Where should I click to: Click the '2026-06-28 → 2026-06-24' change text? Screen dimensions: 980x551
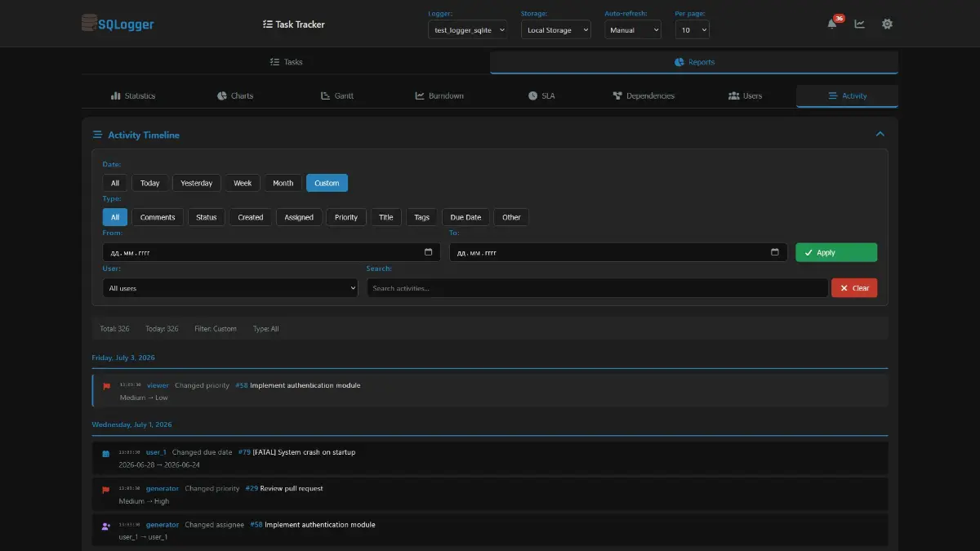[x=159, y=464]
